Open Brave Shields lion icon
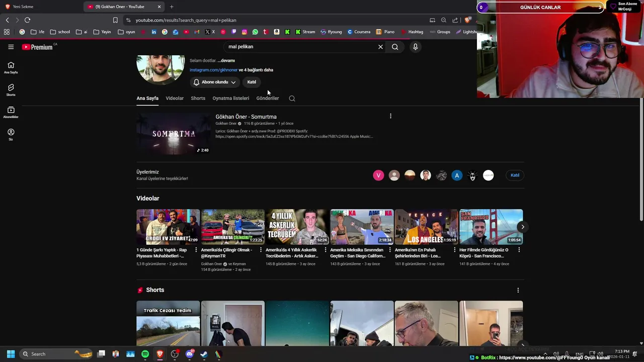This screenshot has height=362, width=644. (467, 20)
